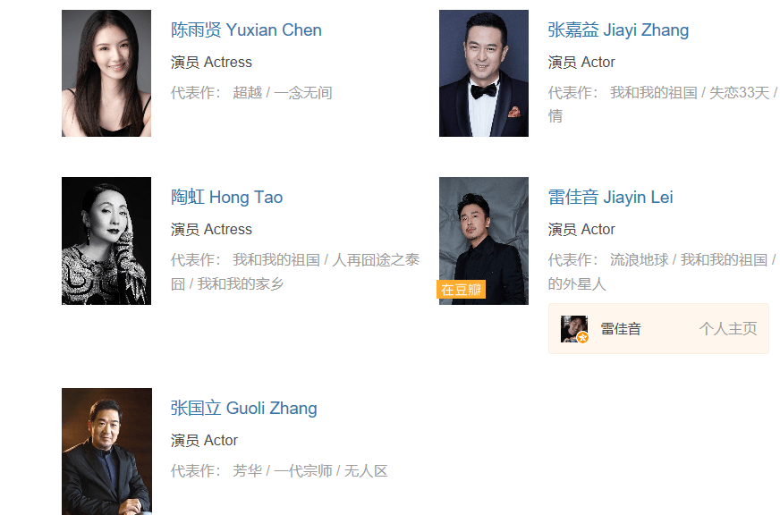780x532 pixels.
Task: Click the 张嘉益 Jiayi Zhang name link
Action: tap(618, 30)
